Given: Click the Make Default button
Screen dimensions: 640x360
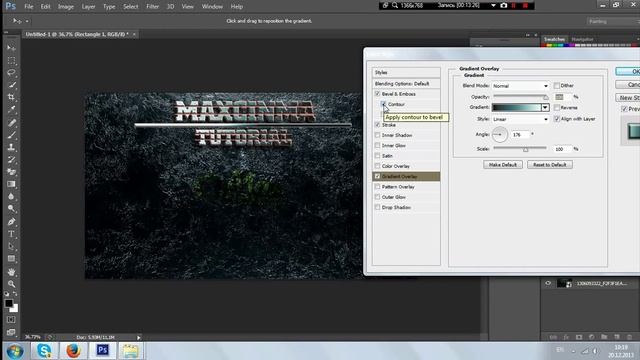Looking at the screenshot, I should coord(503,165).
